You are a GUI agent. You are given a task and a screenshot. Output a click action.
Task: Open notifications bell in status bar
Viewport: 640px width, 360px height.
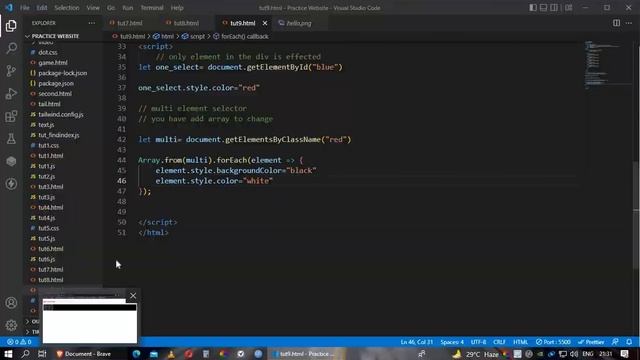pyautogui.click(x=629, y=342)
